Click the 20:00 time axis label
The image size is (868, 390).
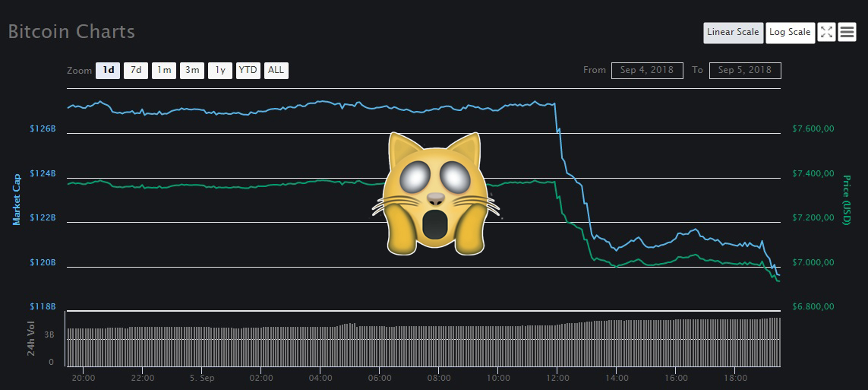coord(83,379)
